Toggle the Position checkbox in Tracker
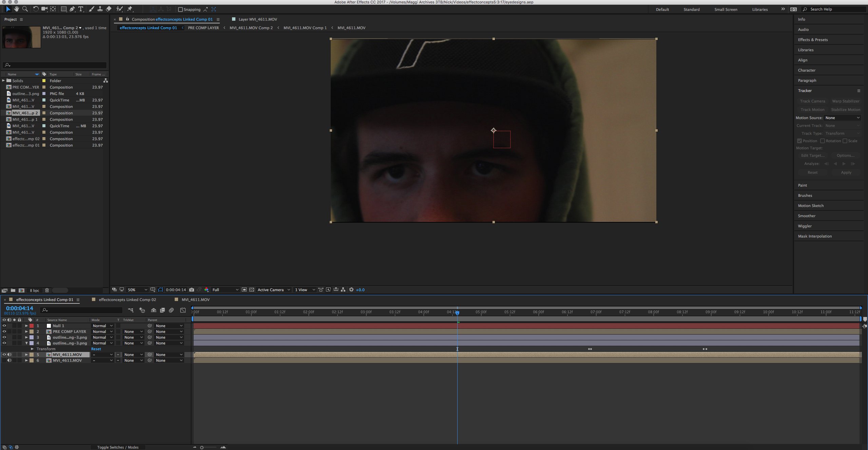Viewport: 868px width, 450px height. (x=799, y=141)
